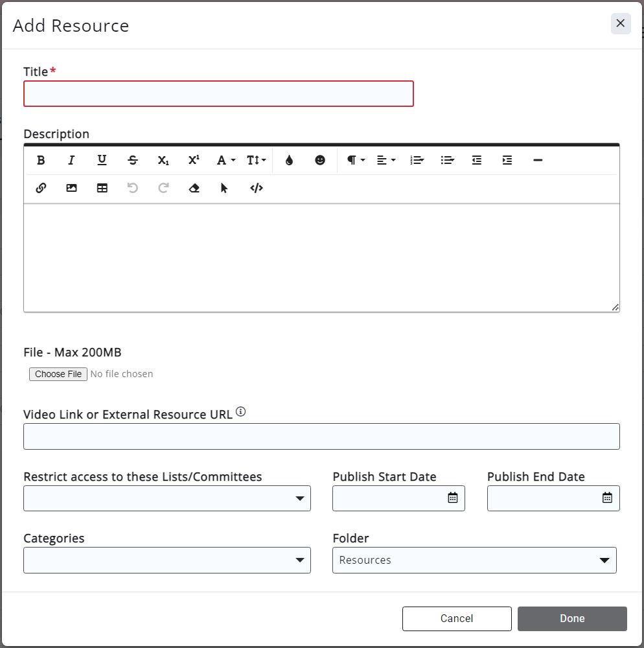Clear formatting with the eraser tool
644x648 pixels.
pos(194,188)
